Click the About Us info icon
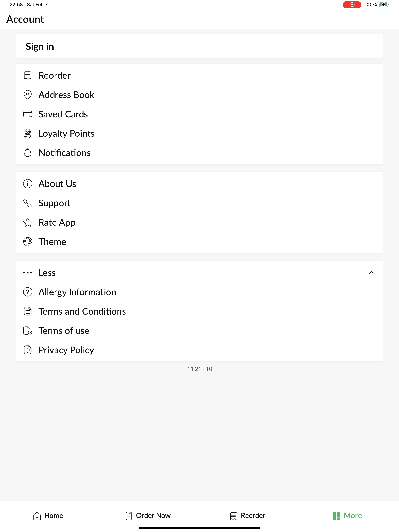 click(x=28, y=183)
